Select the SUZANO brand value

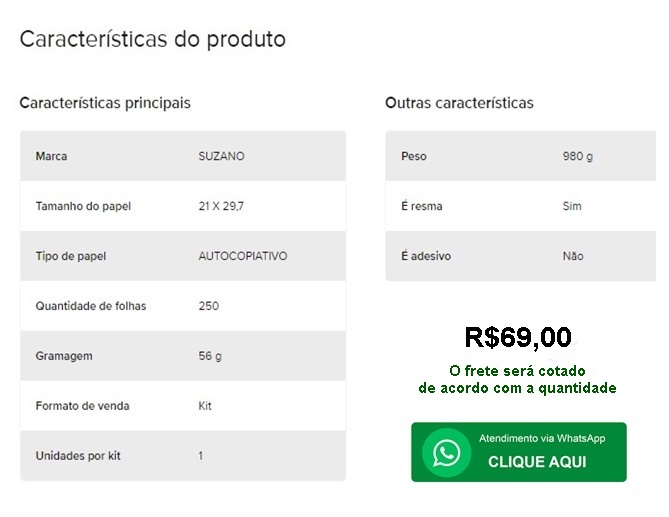tap(221, 156)
